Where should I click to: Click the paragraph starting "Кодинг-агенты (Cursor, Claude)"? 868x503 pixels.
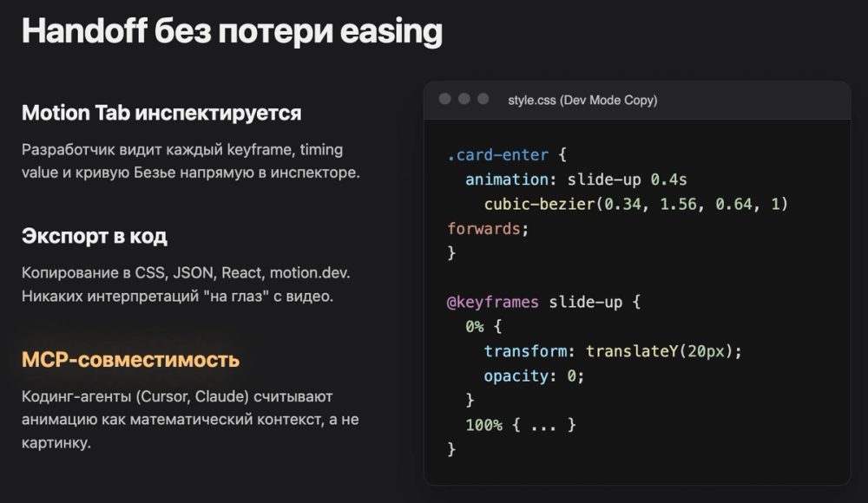tap(190, 420)
